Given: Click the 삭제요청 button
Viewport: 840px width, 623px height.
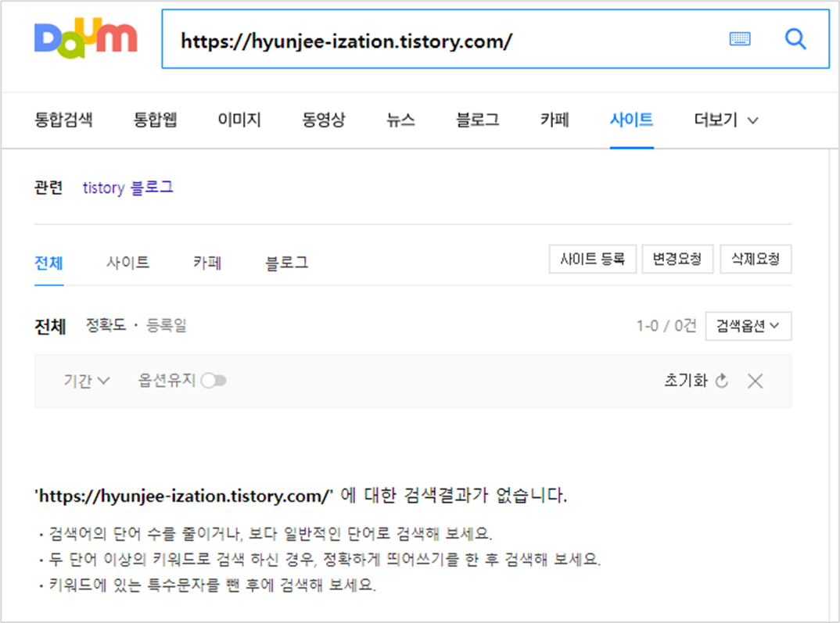Looking at the screenshot, I should coord(756,259).
